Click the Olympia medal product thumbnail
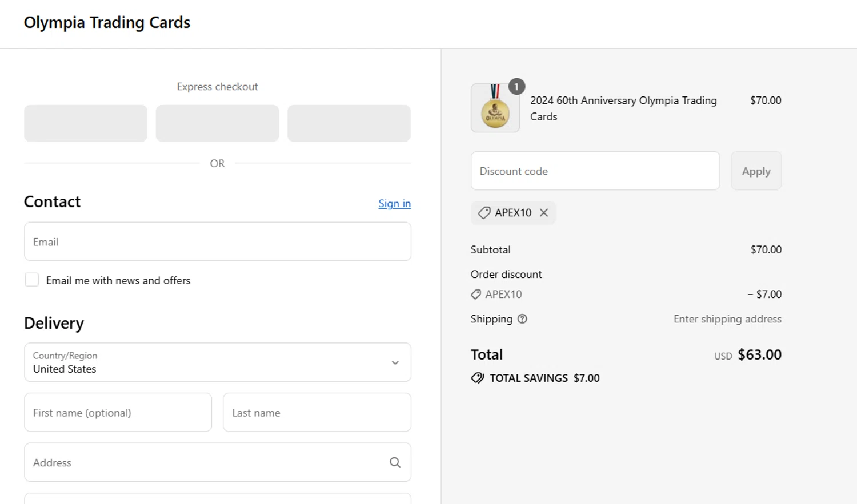 (x=495, y=108)
